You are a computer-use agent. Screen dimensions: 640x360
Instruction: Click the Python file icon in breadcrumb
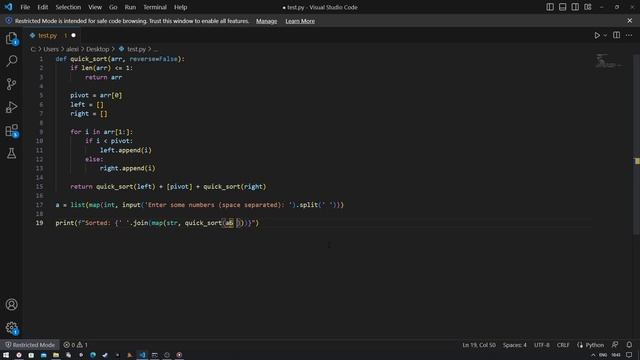[121, 49]
